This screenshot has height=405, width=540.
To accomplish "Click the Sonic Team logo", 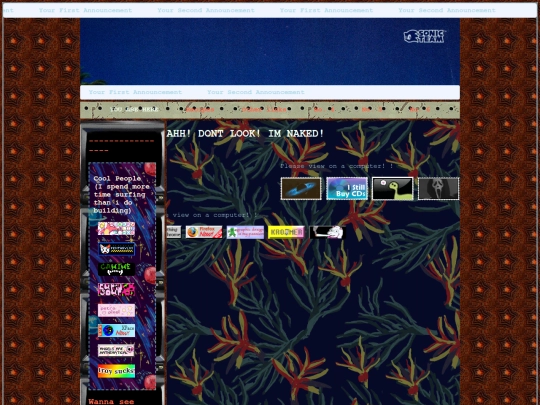I will 424,37.
